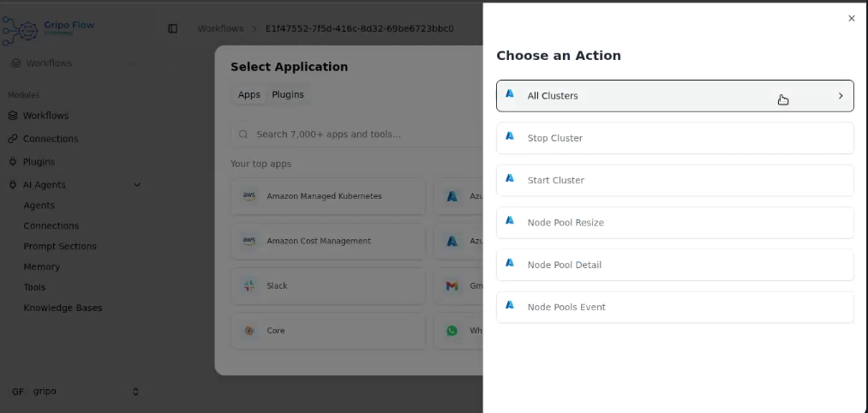Choose the Start Cluster action

674,180
